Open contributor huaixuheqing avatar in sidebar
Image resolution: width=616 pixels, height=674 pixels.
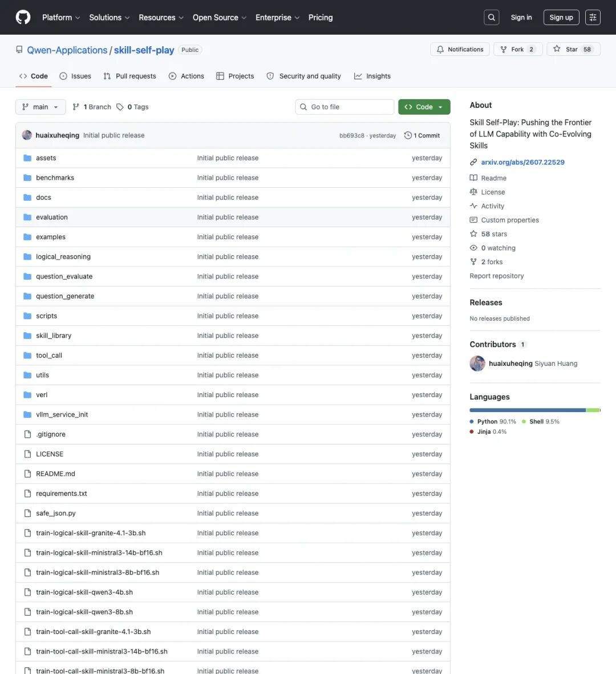point(477,364)
